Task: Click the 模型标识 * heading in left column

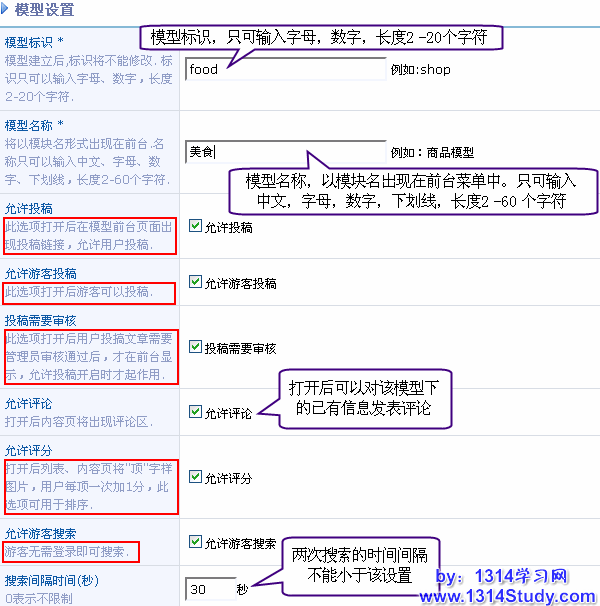Action: (34, 42)
